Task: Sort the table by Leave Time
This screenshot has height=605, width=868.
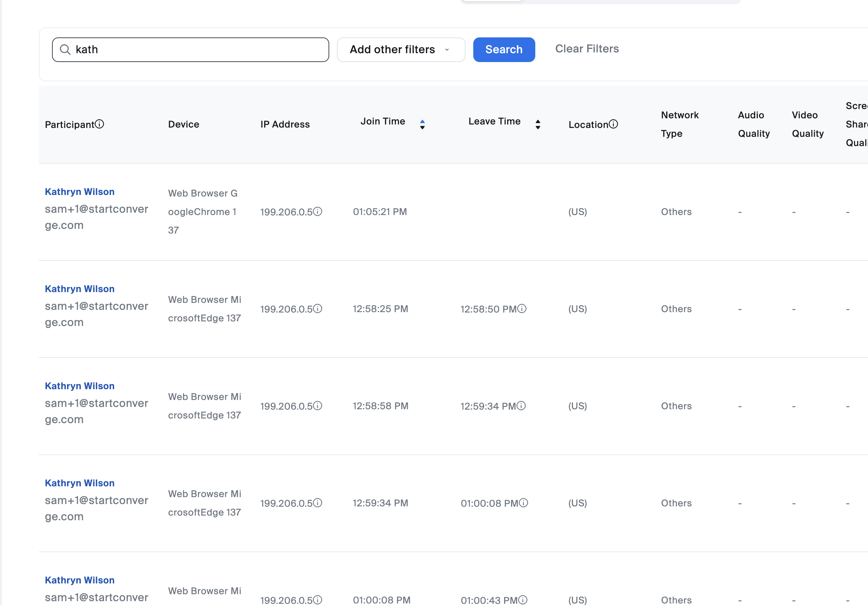Action: pyautogui.click(x=538, y=124)
